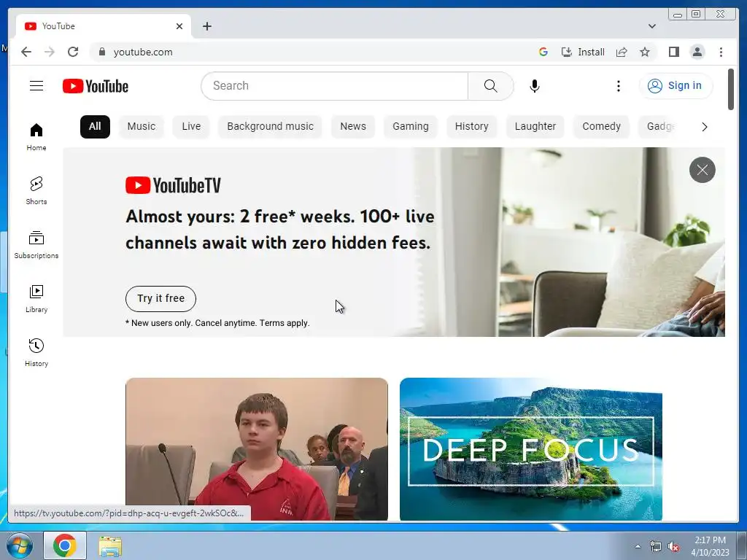Close the YouTube tab
This screenshot has width=747, height=560.
(179, 26)
